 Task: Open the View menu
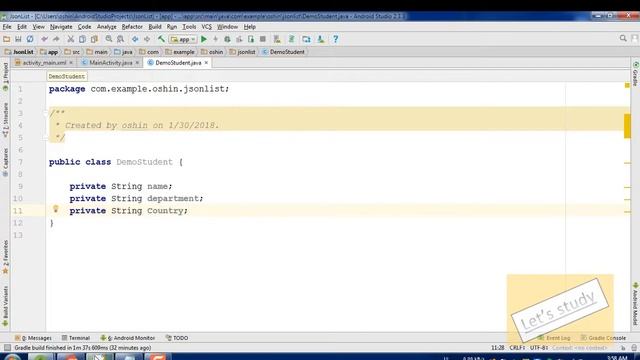[38, 27]
